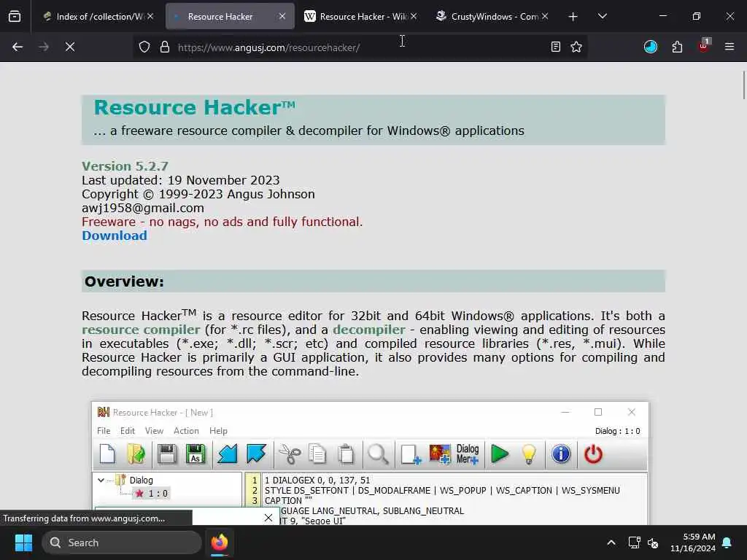Open the File menu in screenshot
747x560 pixels.
(104, 430)
